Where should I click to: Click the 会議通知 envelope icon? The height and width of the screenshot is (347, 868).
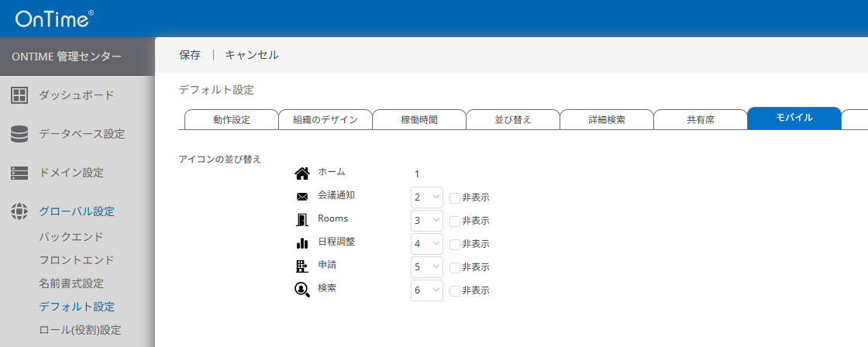tap(302, 197)
